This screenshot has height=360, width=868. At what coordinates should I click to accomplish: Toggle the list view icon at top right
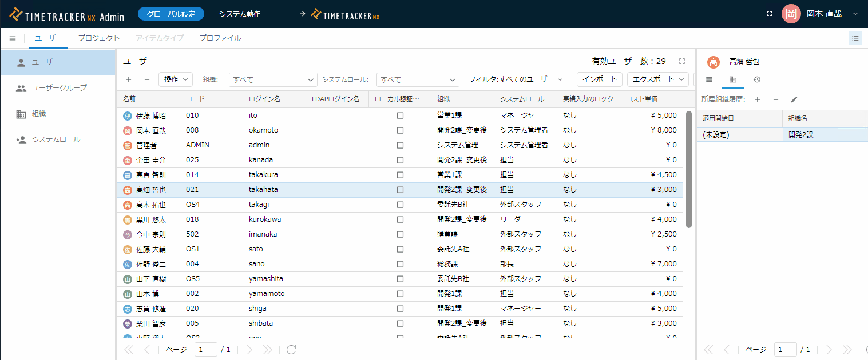pos(855,38)
